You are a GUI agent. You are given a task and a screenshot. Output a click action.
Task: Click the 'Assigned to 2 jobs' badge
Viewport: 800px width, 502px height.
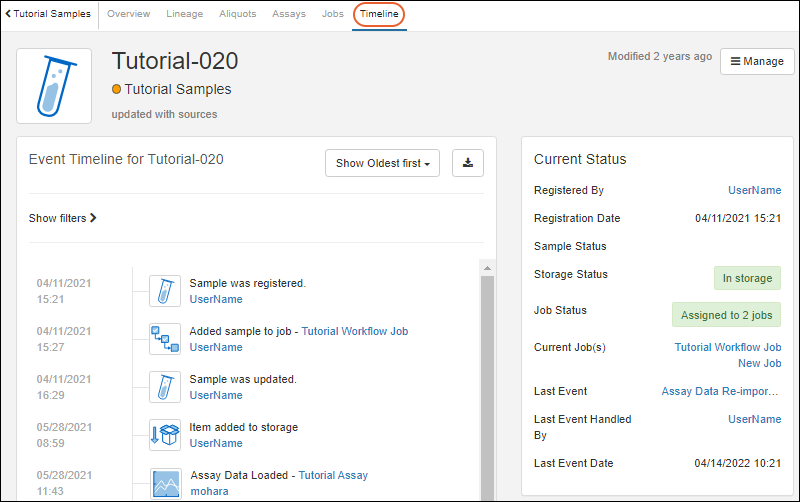[x=726, y=315]
